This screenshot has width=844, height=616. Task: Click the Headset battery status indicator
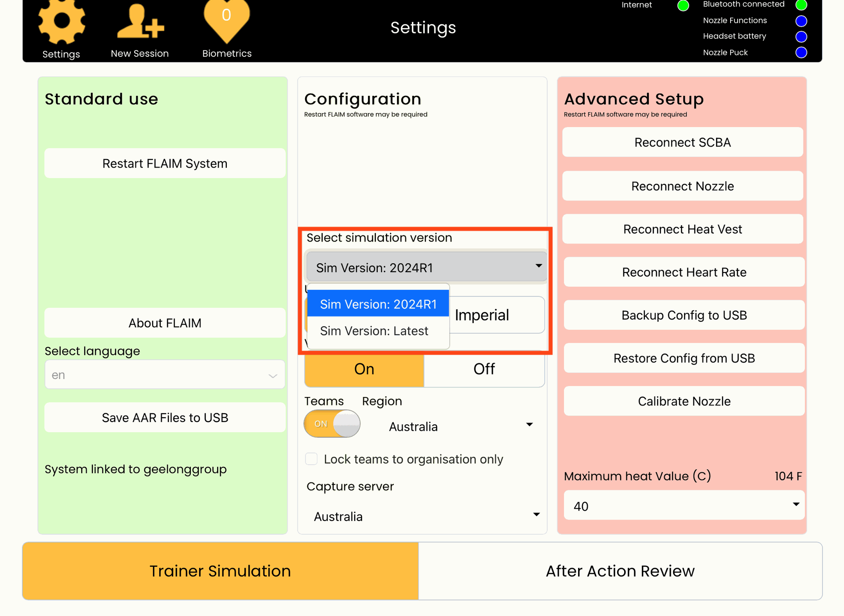pyautogui.click(x=801, y=36)
